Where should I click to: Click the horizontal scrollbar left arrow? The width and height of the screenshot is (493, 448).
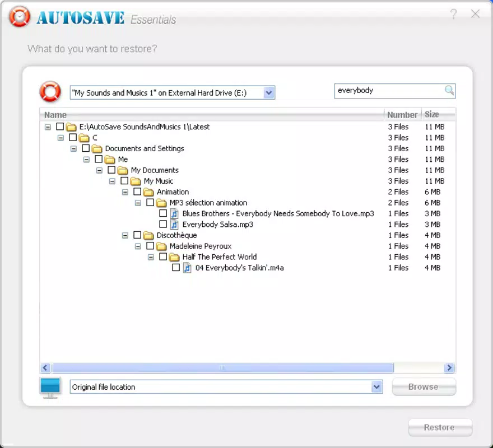tap(45, 368)
